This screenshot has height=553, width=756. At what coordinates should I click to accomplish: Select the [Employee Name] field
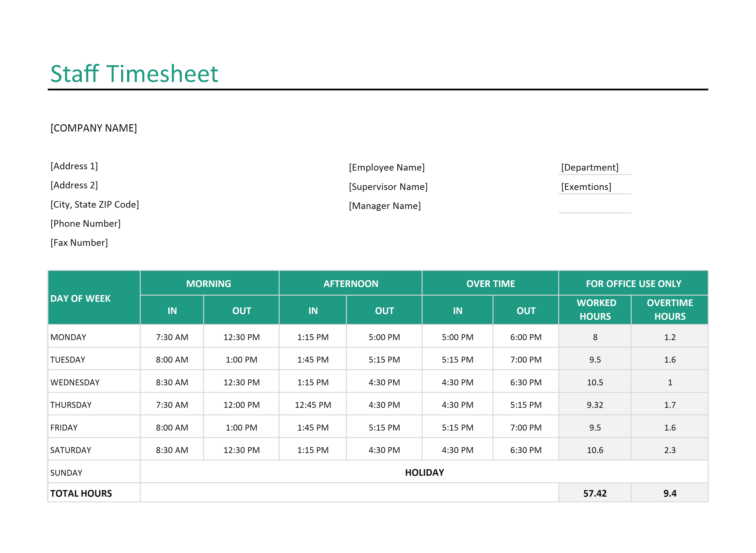point(387,168)
